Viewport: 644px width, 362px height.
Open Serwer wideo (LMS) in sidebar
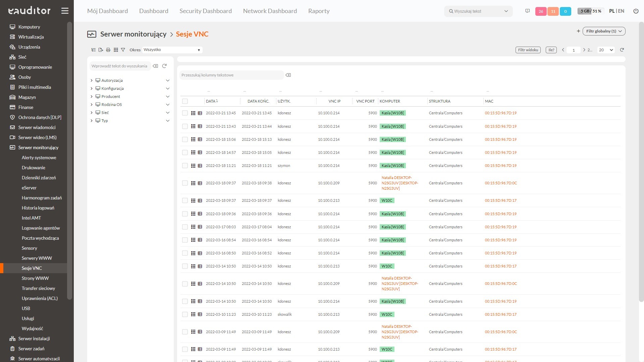[37, 137]
